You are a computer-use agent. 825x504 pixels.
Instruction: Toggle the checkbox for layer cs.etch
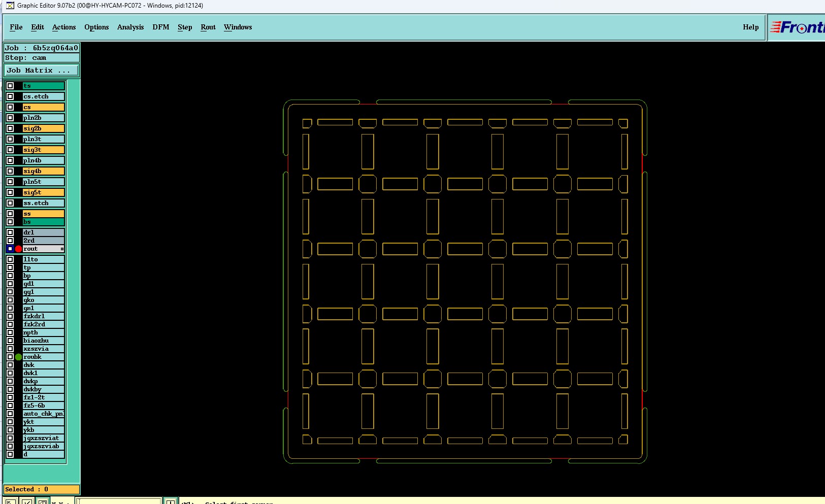point(10,96)
